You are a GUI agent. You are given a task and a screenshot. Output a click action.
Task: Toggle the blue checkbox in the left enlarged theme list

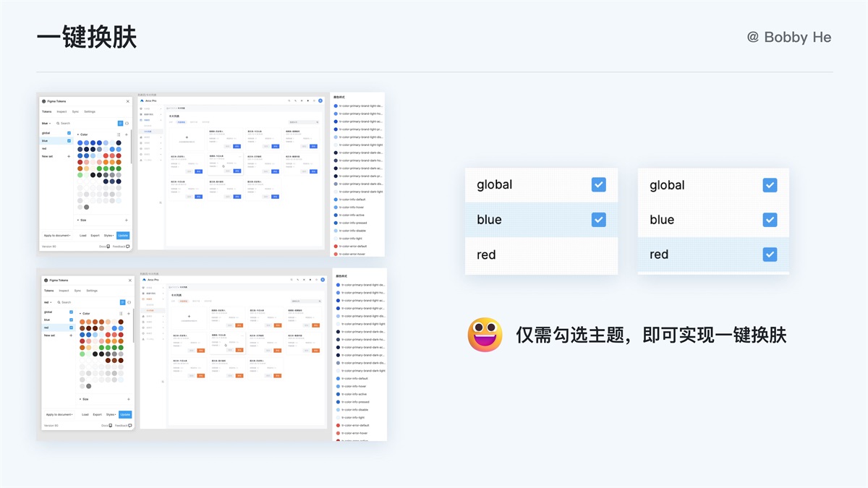click(x=598, y=220)
